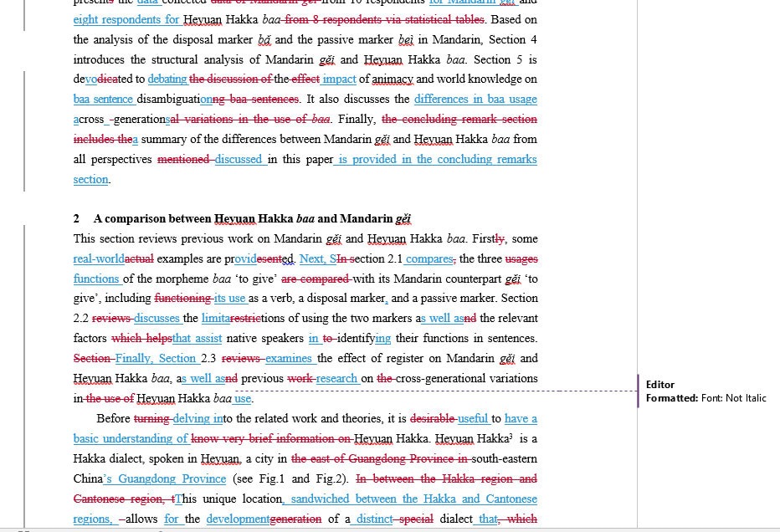Select the 'Formatted: Font: Not Italic' balloon
780x532 pixels.
(x=706, y=398)
